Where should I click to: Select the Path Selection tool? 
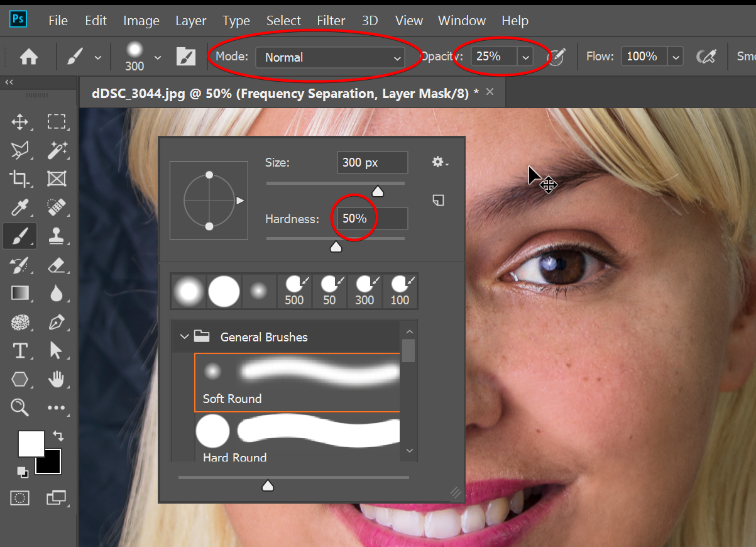57,350
